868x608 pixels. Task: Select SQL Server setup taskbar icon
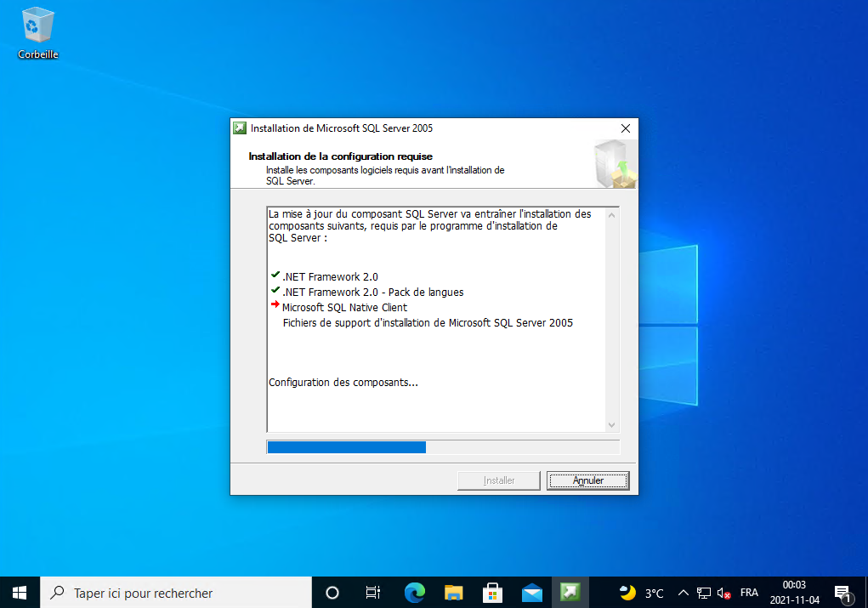point(571,593)
